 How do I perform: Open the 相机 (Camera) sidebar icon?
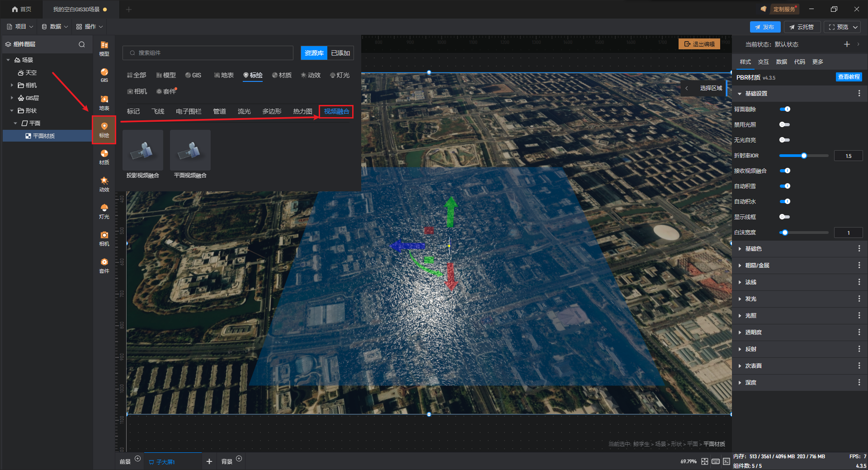[104, 238]
